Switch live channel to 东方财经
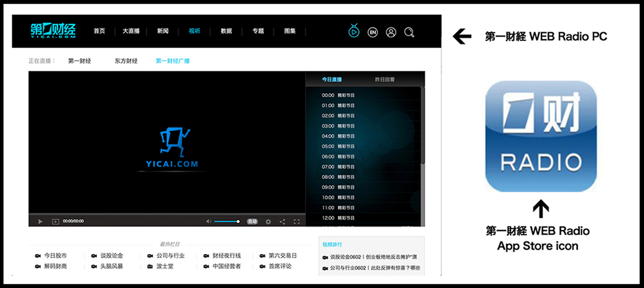This screenshot has height=288, width=644. tap(126, 61)
